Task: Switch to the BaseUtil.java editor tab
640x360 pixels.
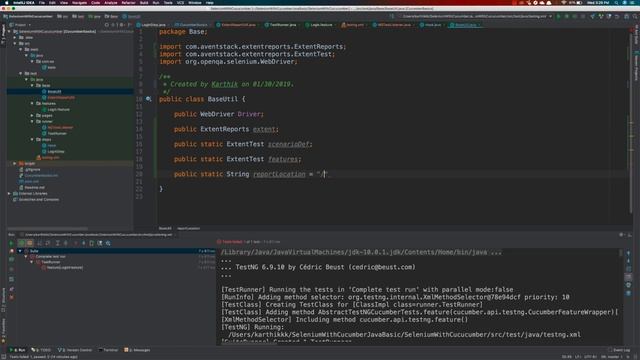Action: pos(465,25)
